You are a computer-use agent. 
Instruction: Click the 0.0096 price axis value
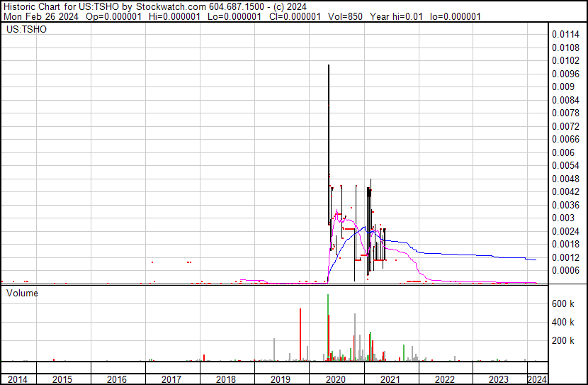click(x=565, y=74)
